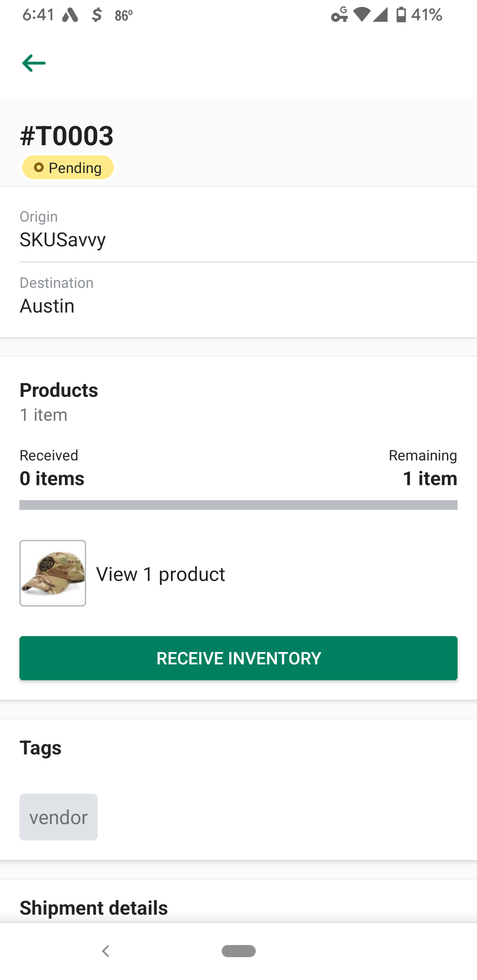Select the vendor tag chip
Image resolution: width=477 pixels, height=980 pixels.
point(58,817)
